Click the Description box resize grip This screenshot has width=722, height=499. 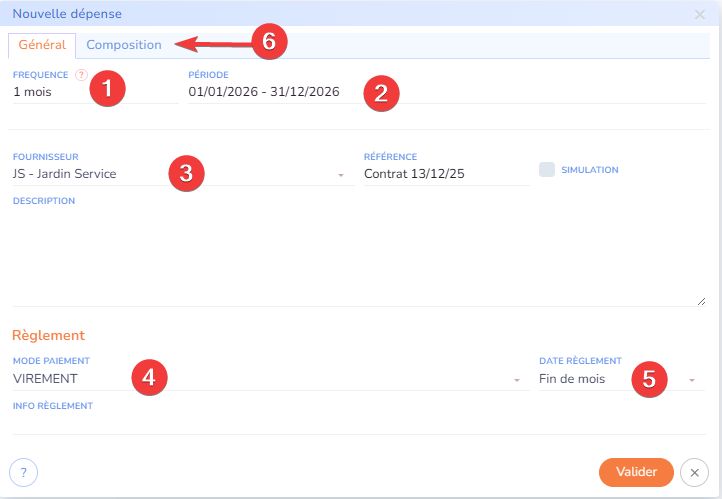click(x=700, y=300)
